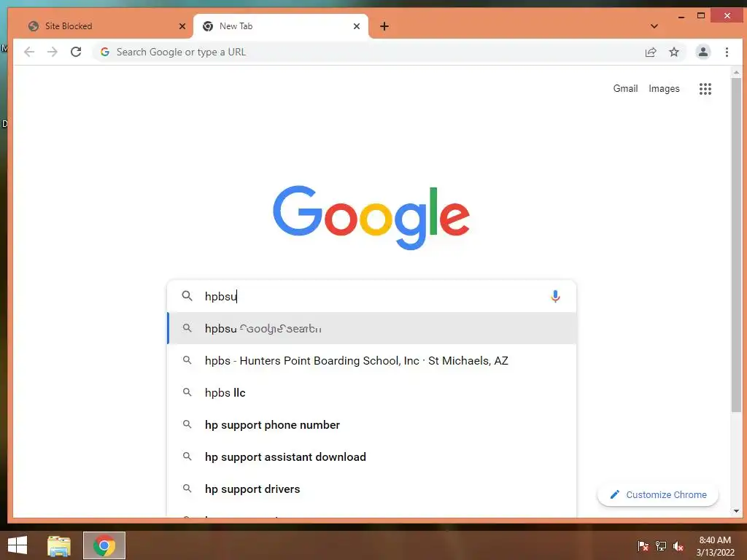Click the page vertical scrollbar thumb
Image resolution: width=747 pixels, height=560 pixels.
click(736, 245)
